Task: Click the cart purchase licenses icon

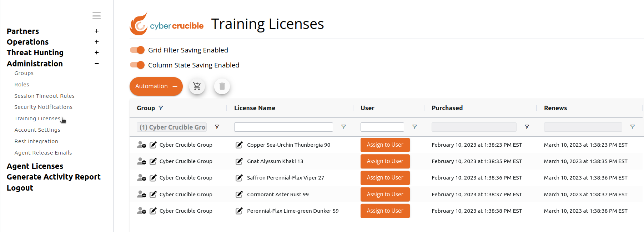Action: [x=197, y=86]
